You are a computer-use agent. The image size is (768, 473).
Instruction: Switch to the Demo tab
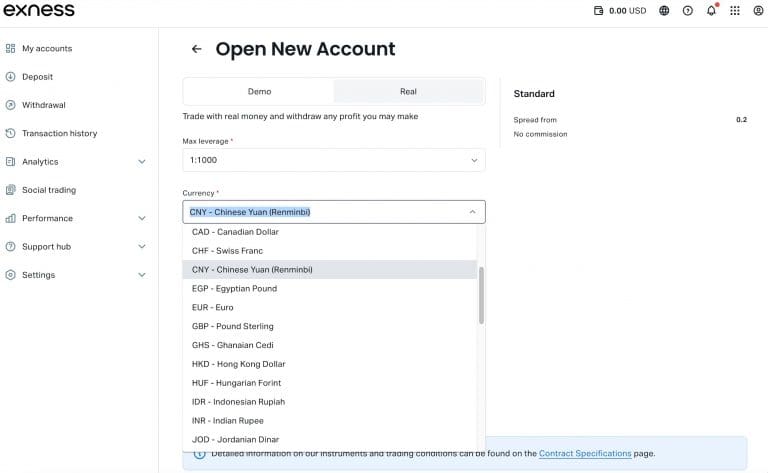[x=259, y=92]
